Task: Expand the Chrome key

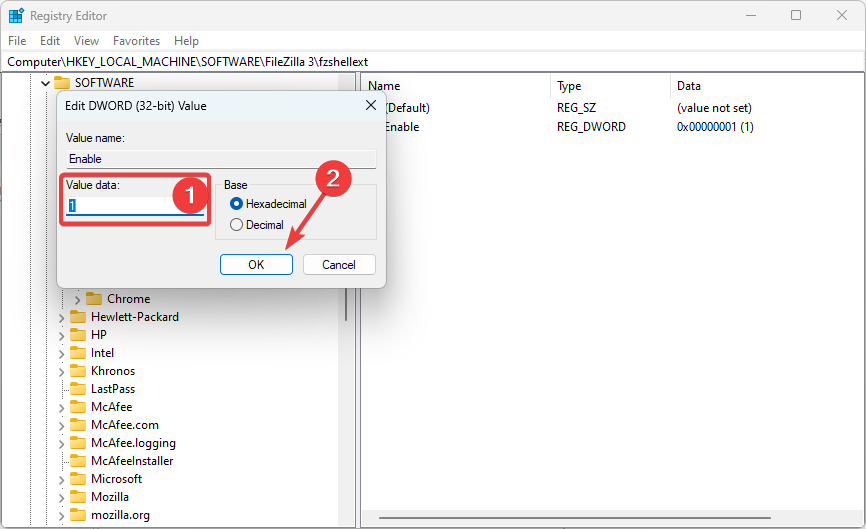Action: pos(77,300)
